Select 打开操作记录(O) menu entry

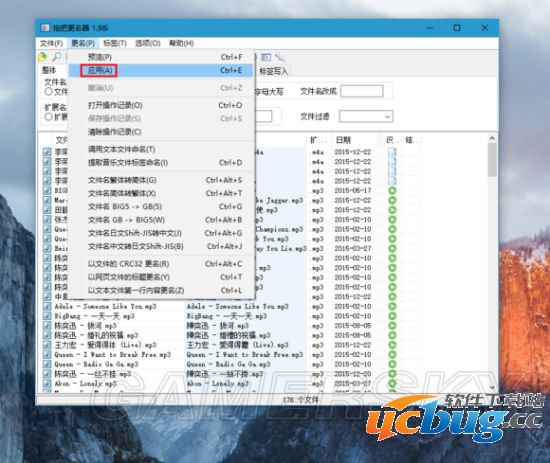[161, 105]
